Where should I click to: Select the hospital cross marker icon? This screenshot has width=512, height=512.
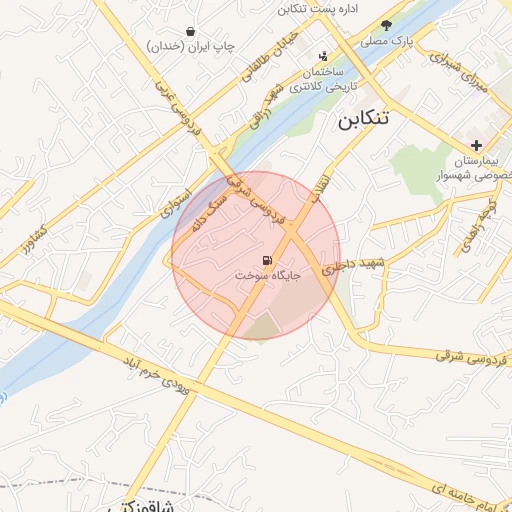[476, 146]
